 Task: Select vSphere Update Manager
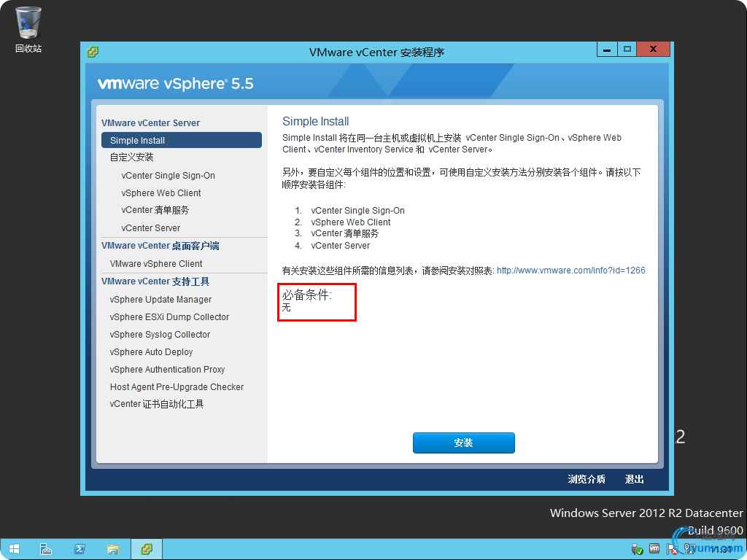(160, 300)
